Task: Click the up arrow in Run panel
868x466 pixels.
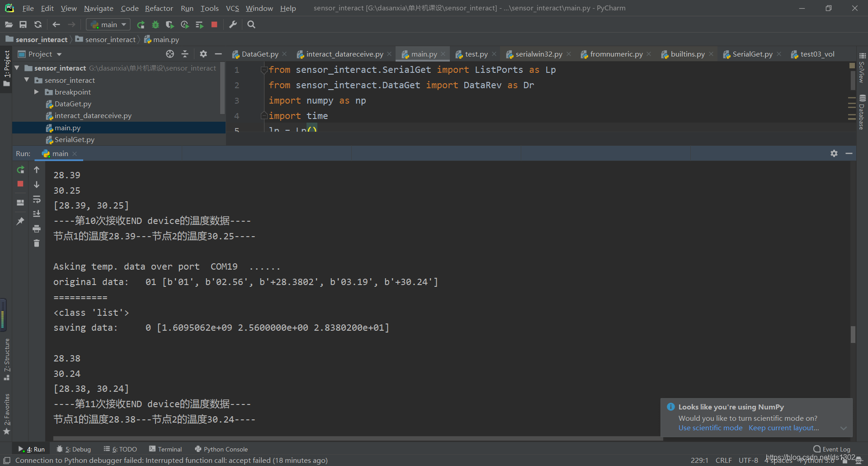Action: [x=37, y=170]
